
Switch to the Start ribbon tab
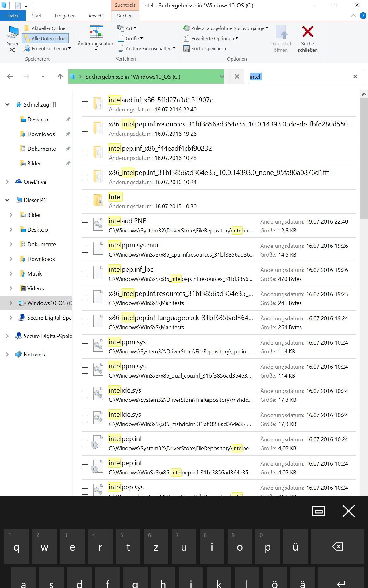point(37,16)
